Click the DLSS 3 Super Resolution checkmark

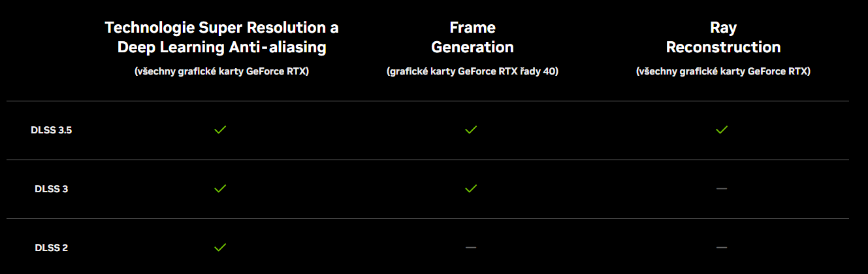click(x=220, y=188)
